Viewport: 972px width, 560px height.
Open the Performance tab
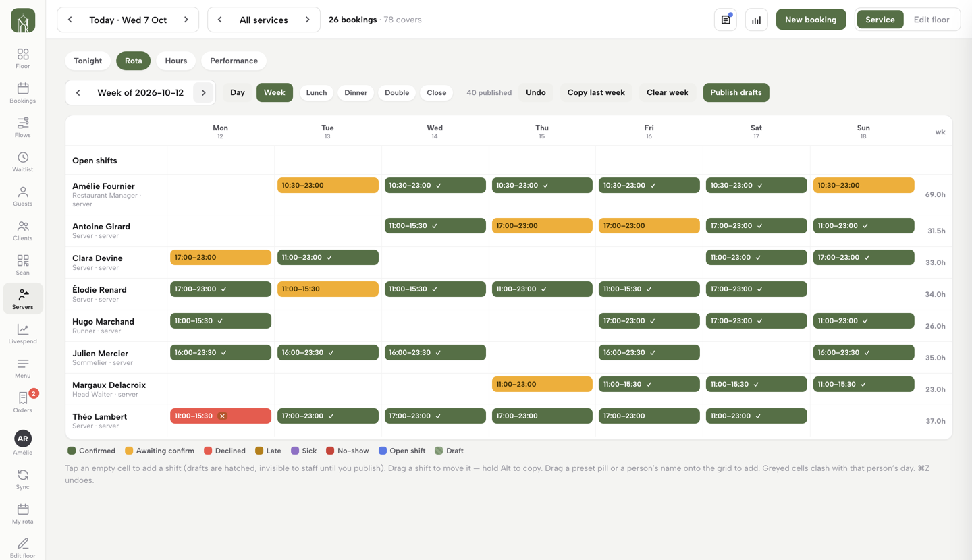point(234,61)
